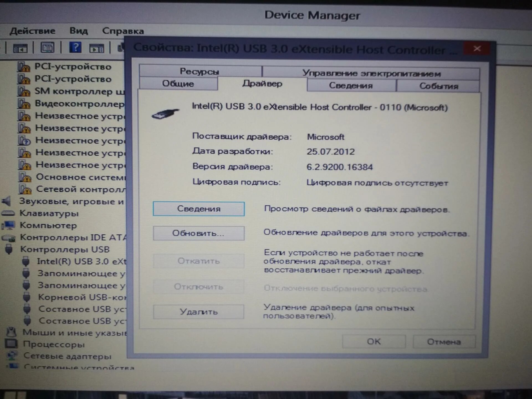The height and width of the screenshot is (399, 532).
Task: Click the Сетевые адаптеры network icon
Action: 12,356
